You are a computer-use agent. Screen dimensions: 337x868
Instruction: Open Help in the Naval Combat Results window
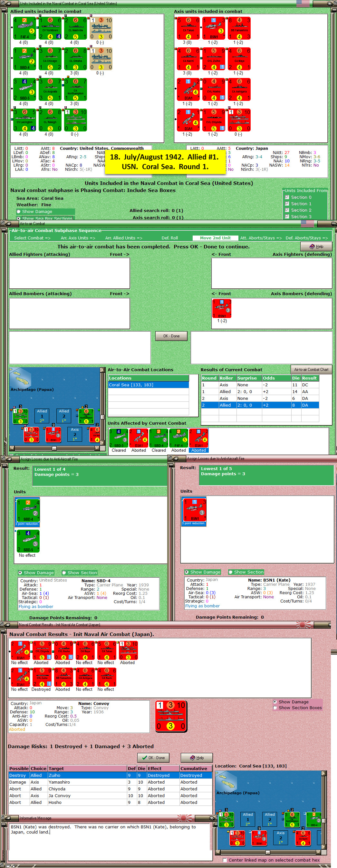pos(197,757)
